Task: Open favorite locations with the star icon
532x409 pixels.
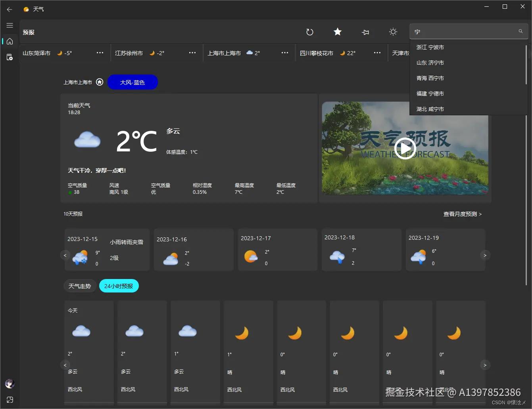Action: (337, 32)
